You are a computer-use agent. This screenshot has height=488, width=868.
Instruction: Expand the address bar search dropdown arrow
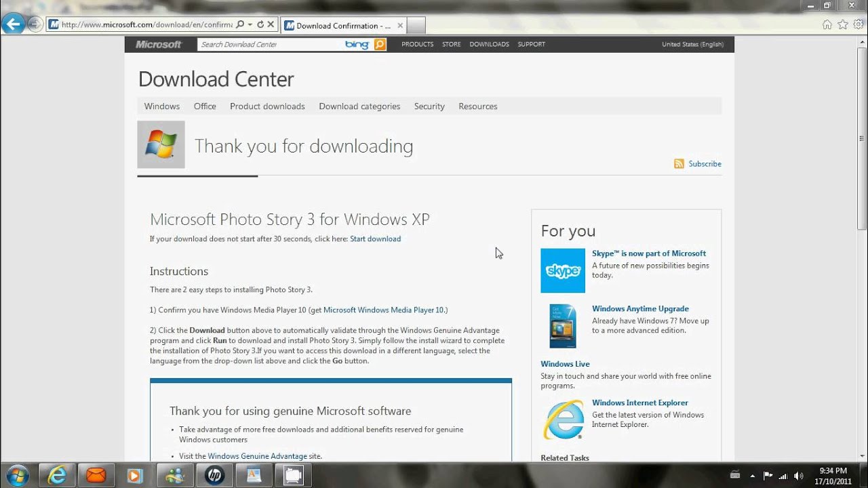pyautogui.click(x=250, y=25)
